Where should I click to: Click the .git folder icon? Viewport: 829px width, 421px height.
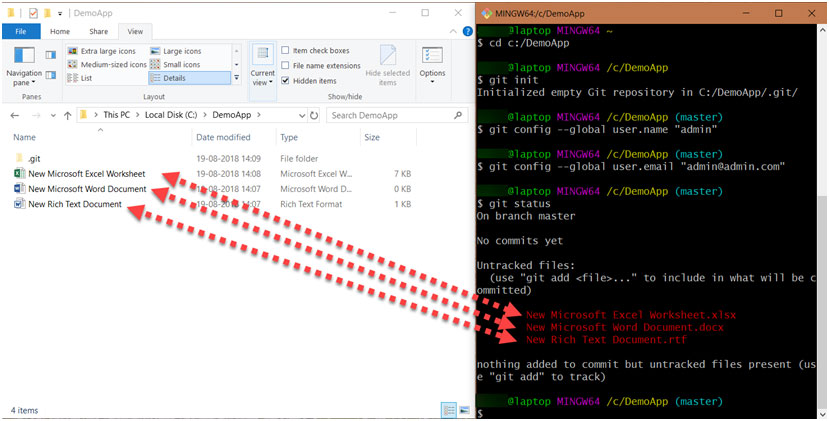pos(20,159)
